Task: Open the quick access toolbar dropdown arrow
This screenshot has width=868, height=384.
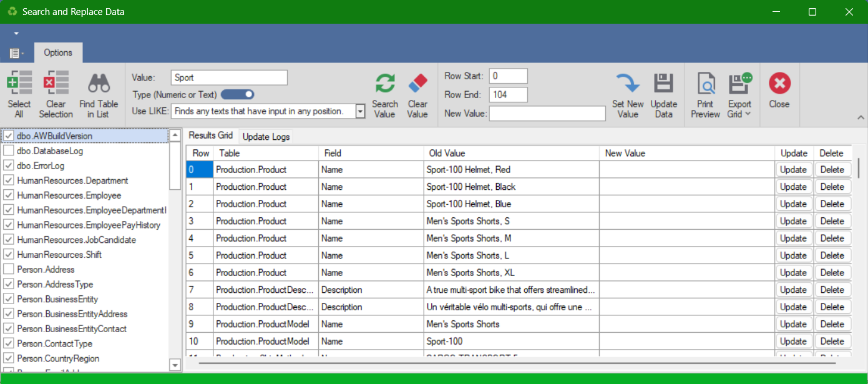Action: click(x=16, y=33)
